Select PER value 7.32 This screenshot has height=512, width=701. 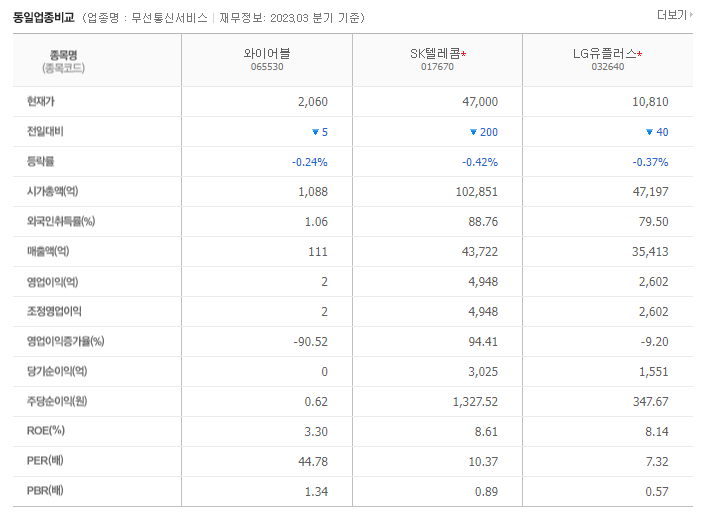tap(657, 462)
